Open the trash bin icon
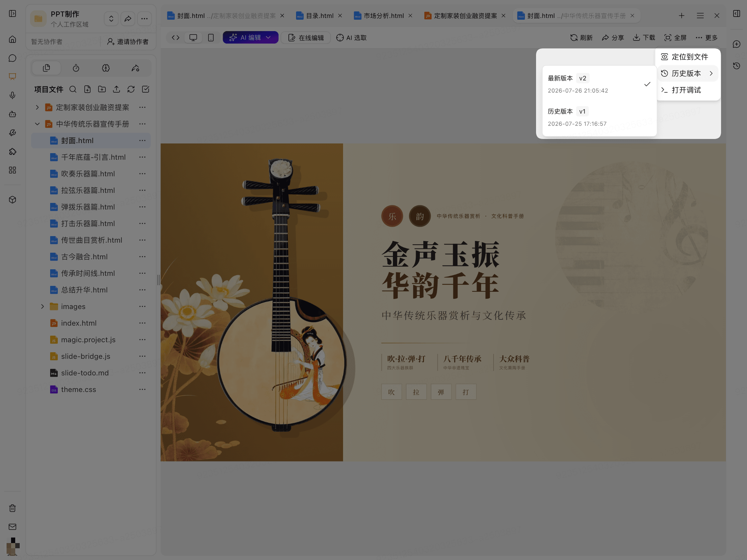Image resolution: width=747 pixels, height=560 pixels. click(12, 508)
